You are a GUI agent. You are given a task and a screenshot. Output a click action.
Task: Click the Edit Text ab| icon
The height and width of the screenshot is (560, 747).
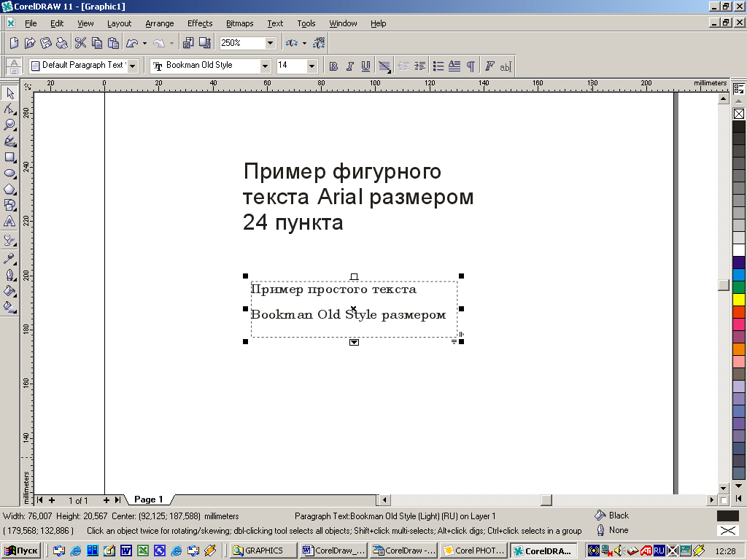[506, 66]
